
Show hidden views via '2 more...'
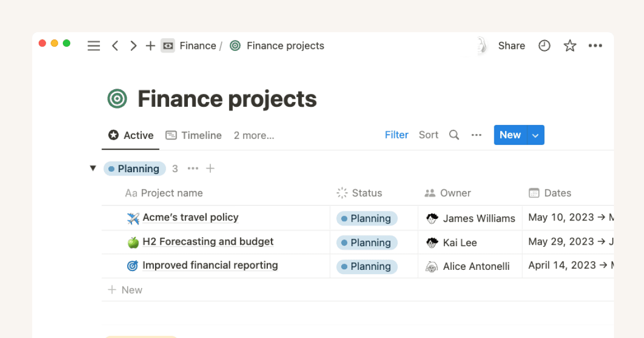click(254, 135)
